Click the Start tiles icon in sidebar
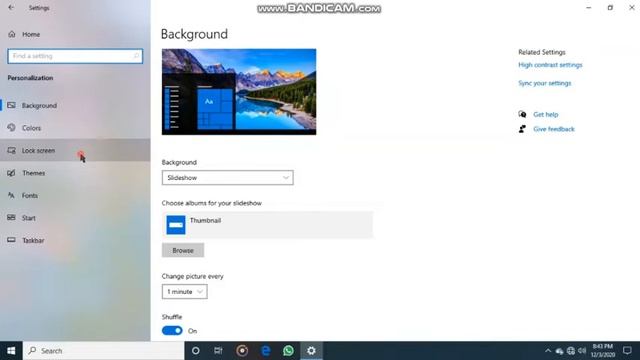This screenshot has width=640, height=360. (11, 218)
